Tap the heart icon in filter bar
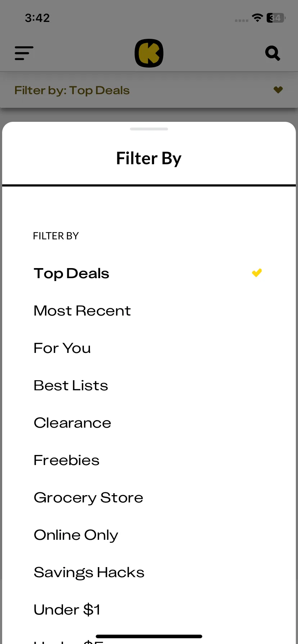The height and width of the screenshot is (644, 298). [x=278, y=90]
